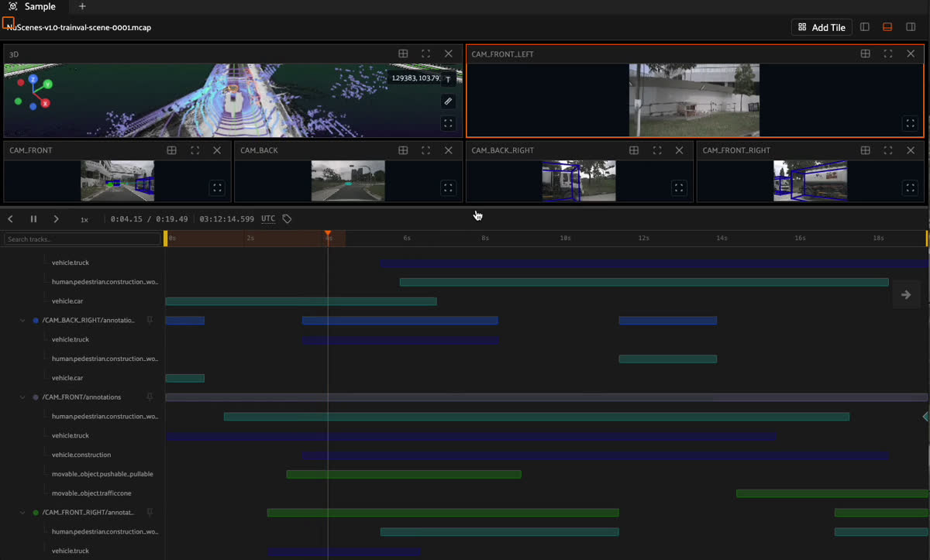Toggle the bottom timeline panel
This screenshot has height=560, width=930.
[x=888, y=27]
